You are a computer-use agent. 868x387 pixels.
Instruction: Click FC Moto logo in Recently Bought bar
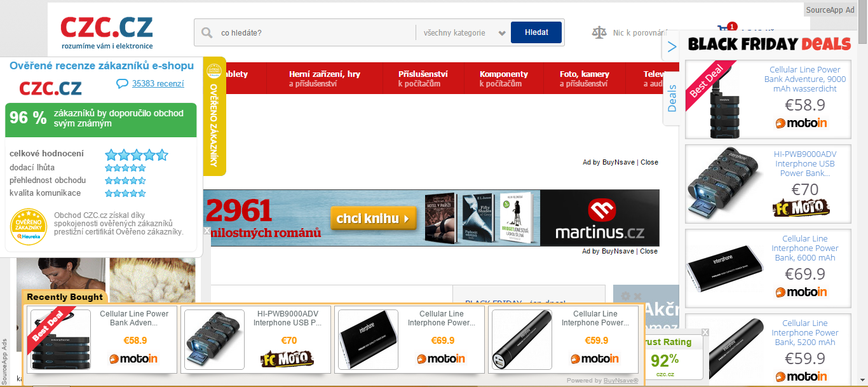pos(287,359)
